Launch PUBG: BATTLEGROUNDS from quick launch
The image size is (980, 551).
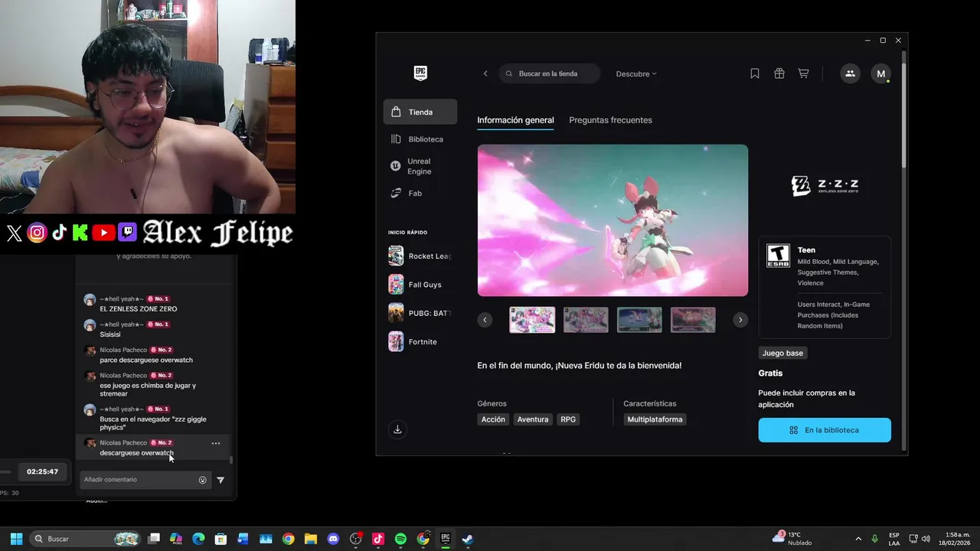[420, 313]
